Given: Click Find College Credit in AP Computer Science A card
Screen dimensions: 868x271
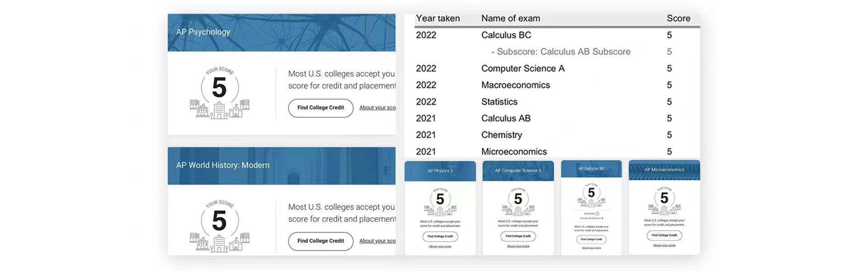Looking at the screenshot, I should point(518,236).
